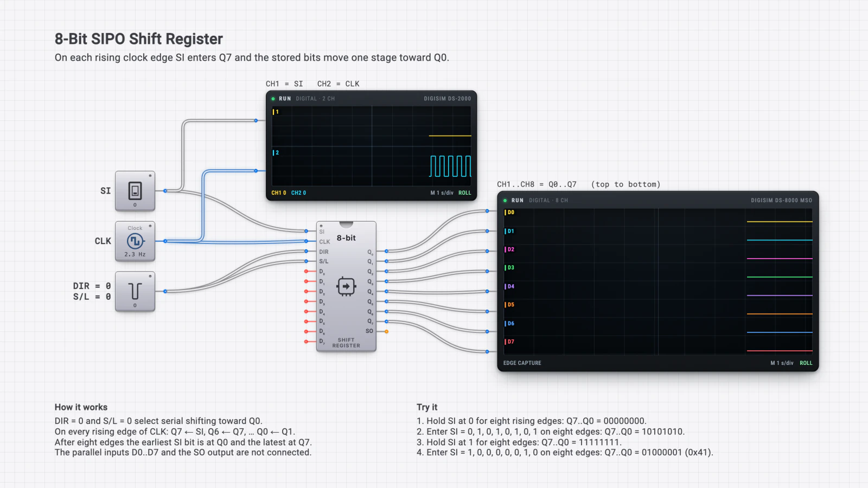
Task: Click ROLL mode on the DS-2000 scope
Action: (465, 193)
